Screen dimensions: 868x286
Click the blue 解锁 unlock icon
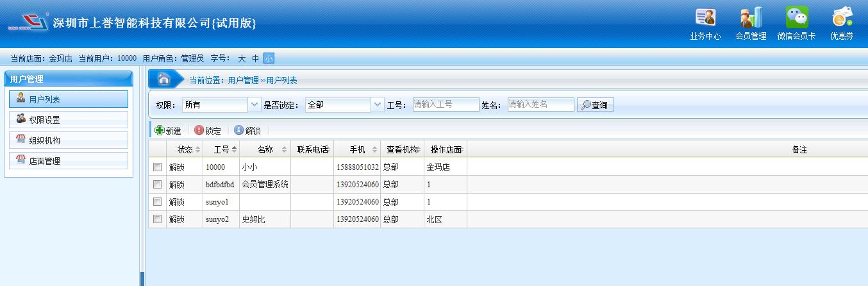tap(238, 130)
